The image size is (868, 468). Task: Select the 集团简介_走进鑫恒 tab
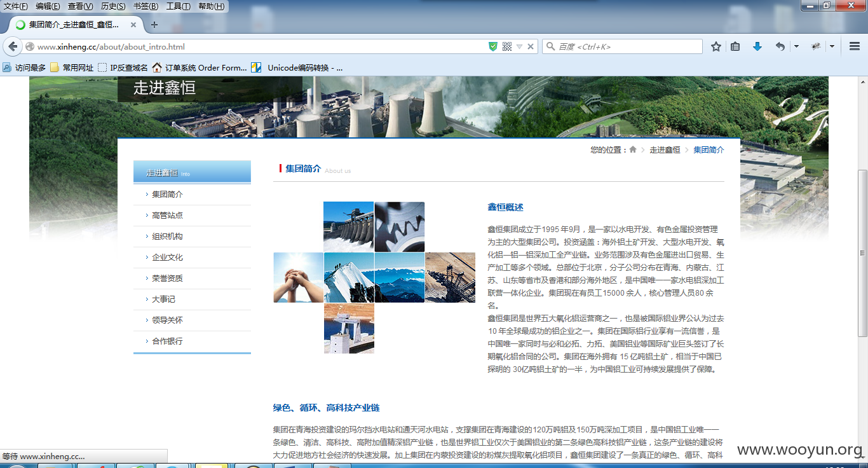76,25
